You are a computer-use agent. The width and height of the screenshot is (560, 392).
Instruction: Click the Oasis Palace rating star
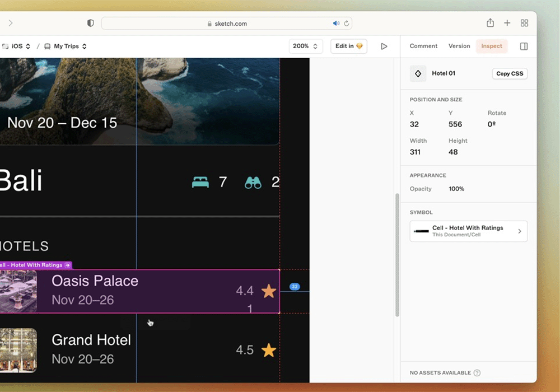tap(269, 291)
